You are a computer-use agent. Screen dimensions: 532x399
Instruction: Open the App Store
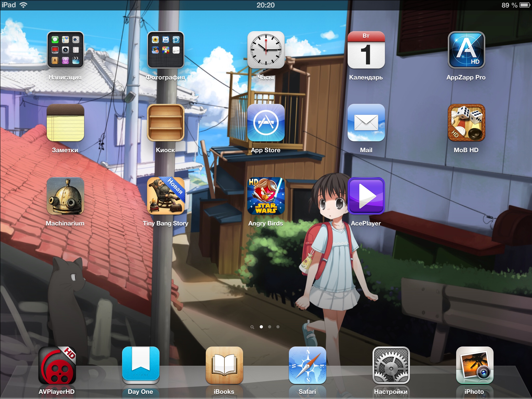pos(266,123)
